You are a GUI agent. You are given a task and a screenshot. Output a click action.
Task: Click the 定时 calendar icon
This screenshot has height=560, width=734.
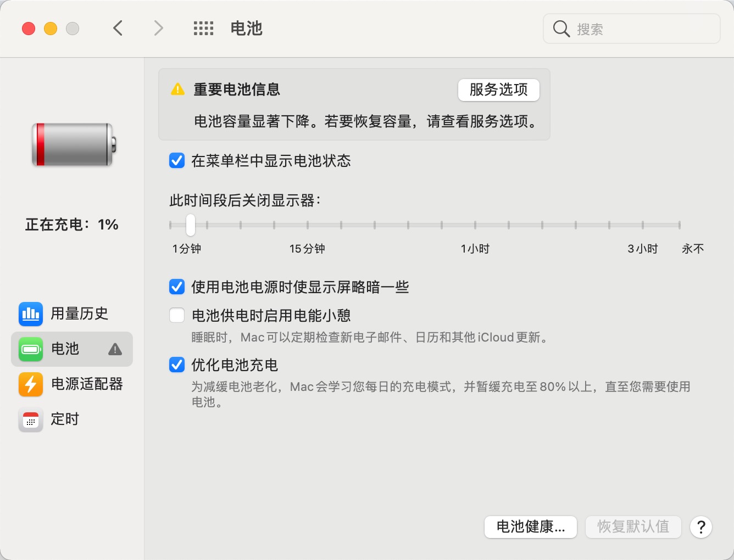[x=31, y=419]
